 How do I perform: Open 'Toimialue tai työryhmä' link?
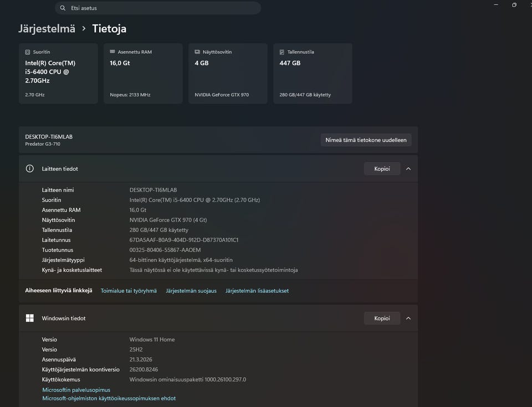pos(129,291)
